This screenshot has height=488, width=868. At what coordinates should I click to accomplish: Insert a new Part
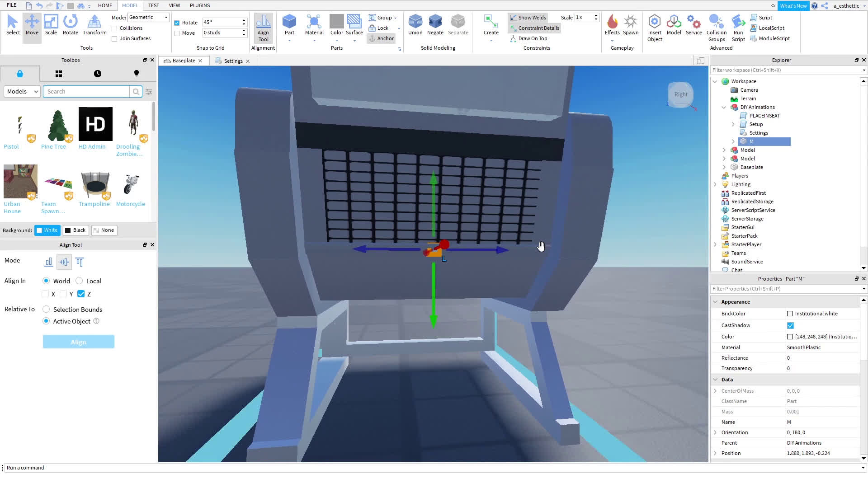click(x=289, y=25)
